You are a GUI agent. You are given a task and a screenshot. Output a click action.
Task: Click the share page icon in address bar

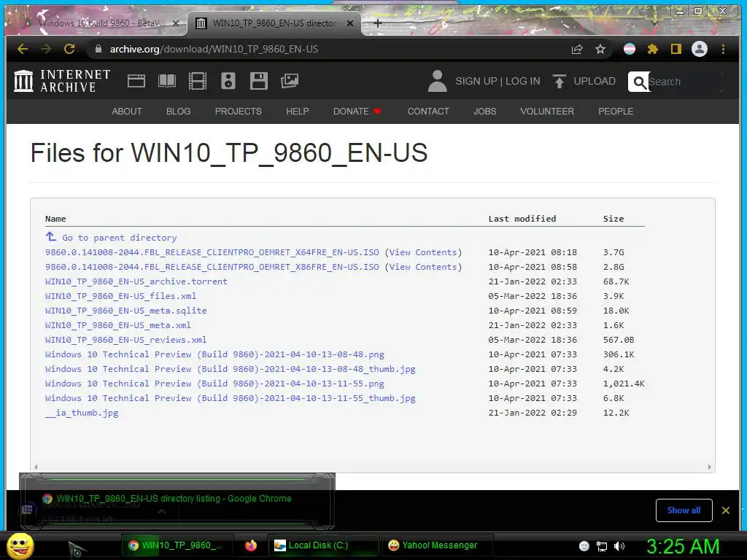pyautogui.click(x=577, y=49)
